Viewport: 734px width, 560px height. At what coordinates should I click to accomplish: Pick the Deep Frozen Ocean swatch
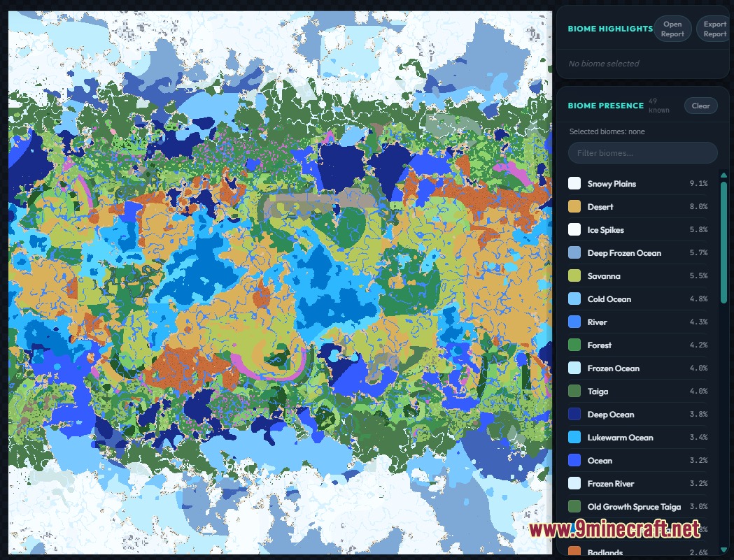point(574,252)
